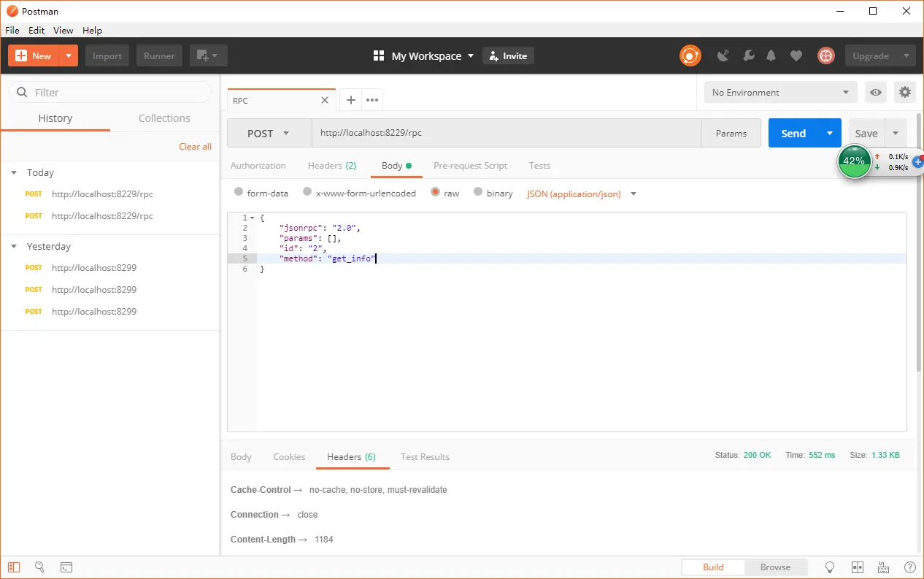Open the Send button dropdown arrow
The image size is (924, 579).
(830, 133)
